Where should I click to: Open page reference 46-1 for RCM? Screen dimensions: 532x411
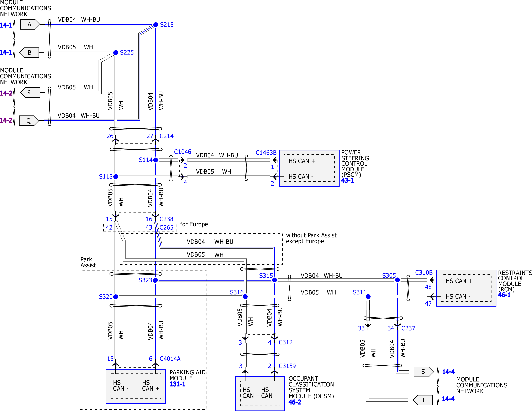click(x=504, y=295)
